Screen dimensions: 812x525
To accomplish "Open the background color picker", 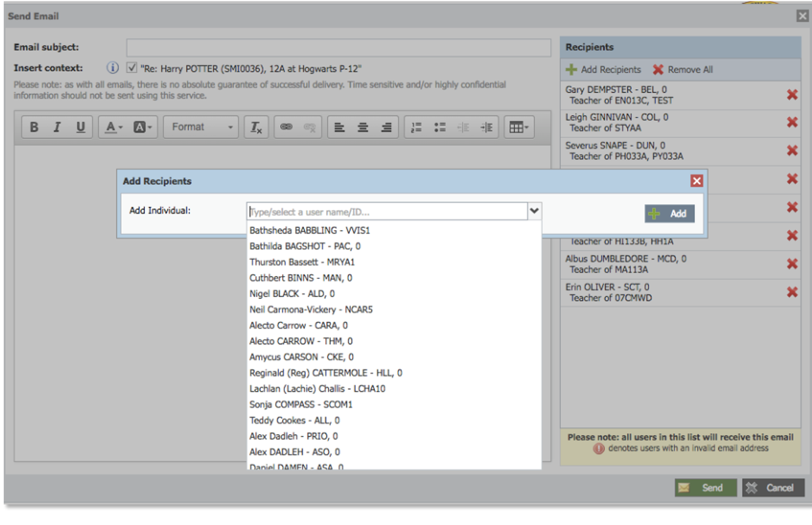I will pos(142,127).
